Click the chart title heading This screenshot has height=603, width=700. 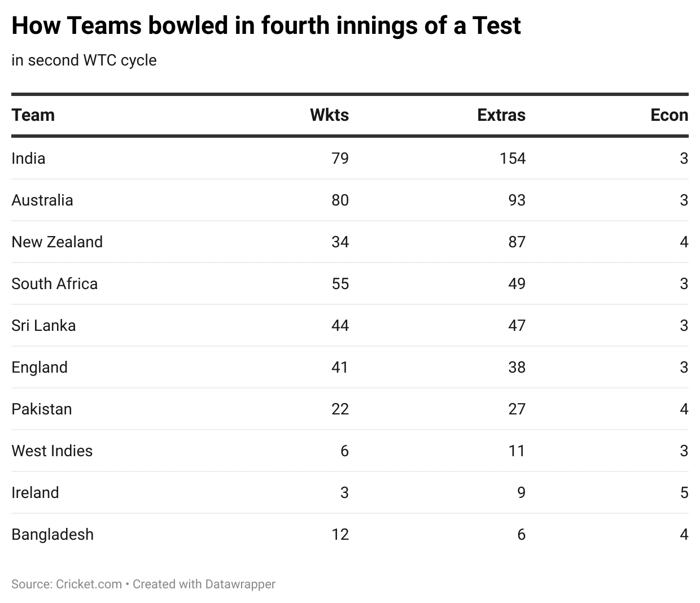[266, 26]
